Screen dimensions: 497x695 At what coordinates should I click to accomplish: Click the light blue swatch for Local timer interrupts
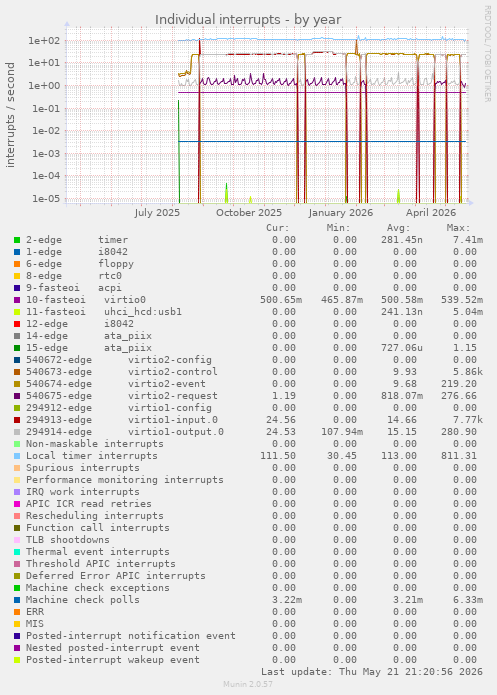[17, 456]
